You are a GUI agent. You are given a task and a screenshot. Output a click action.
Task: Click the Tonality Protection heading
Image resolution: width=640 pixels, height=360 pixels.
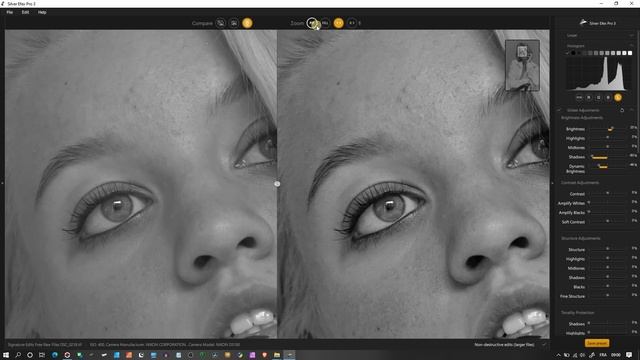click(x=578, y=313)
